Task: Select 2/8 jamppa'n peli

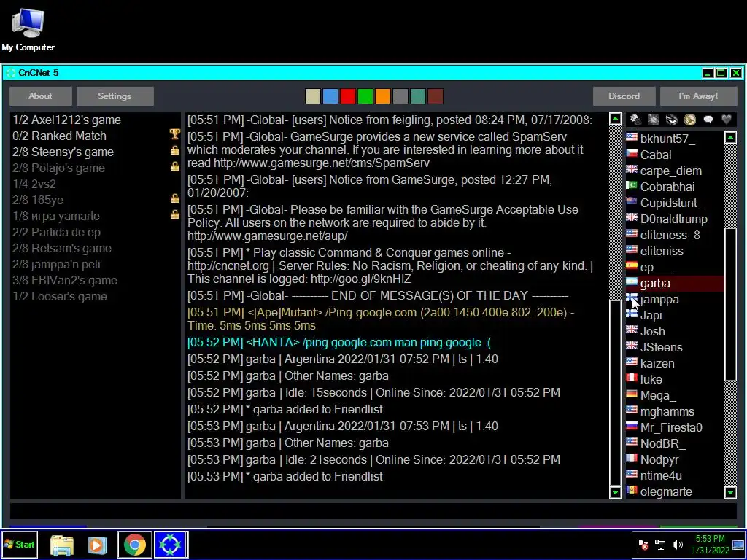Action: point(96,265)
